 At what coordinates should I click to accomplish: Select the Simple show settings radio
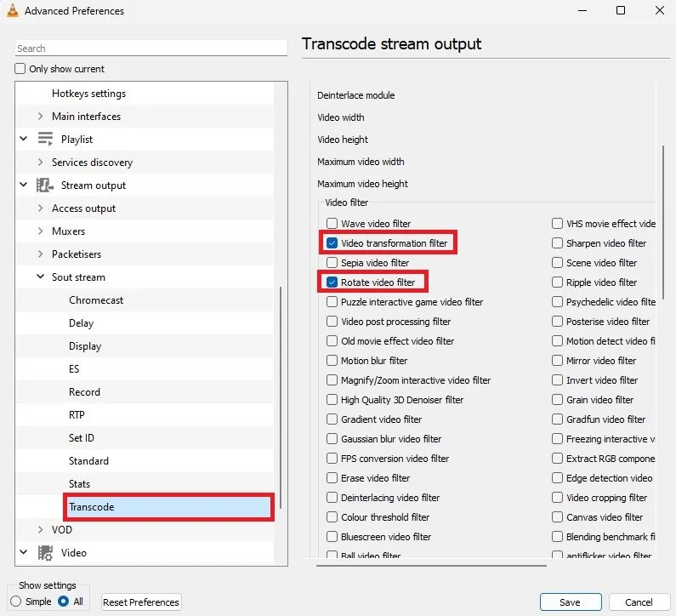[16, 602]
